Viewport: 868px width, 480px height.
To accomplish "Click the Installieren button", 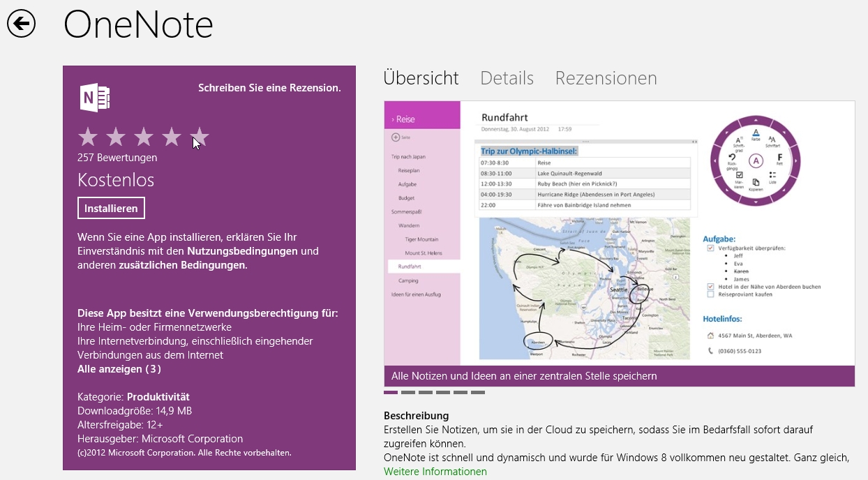I will (x=110, y=207).
